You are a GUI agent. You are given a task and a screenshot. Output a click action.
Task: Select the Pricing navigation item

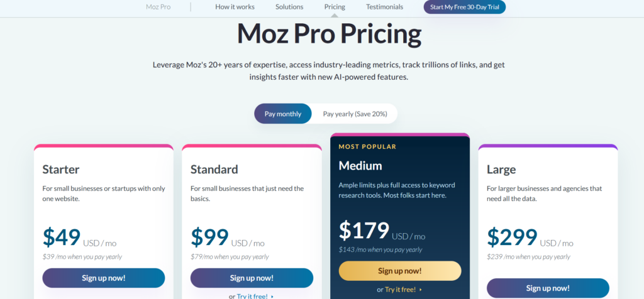click(x=335, y=7)
